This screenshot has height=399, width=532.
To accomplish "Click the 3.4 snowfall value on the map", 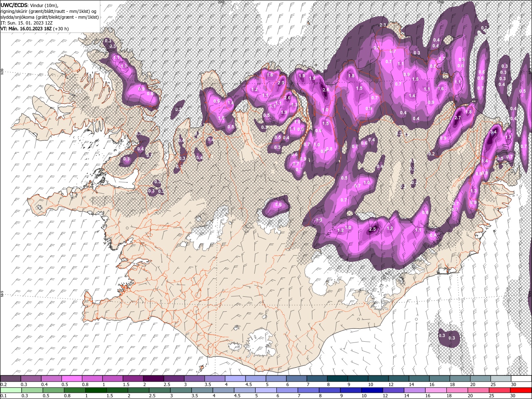I will [493, 132].
